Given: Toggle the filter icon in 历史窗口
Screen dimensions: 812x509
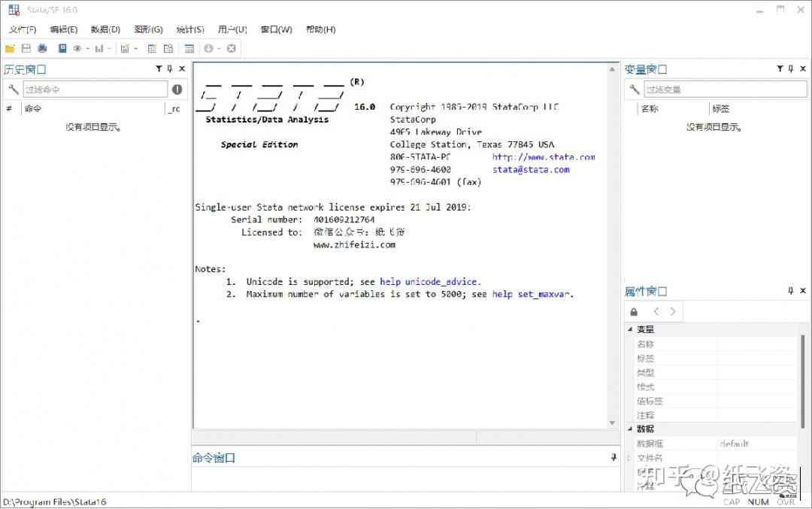Looking at the screenshot, I should point(159,68).
